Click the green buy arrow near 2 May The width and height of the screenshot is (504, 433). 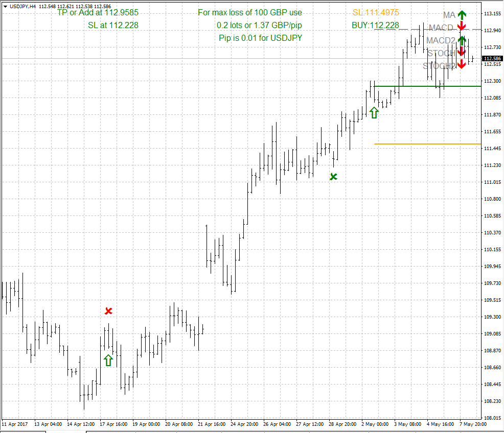(x=374, y=113)
